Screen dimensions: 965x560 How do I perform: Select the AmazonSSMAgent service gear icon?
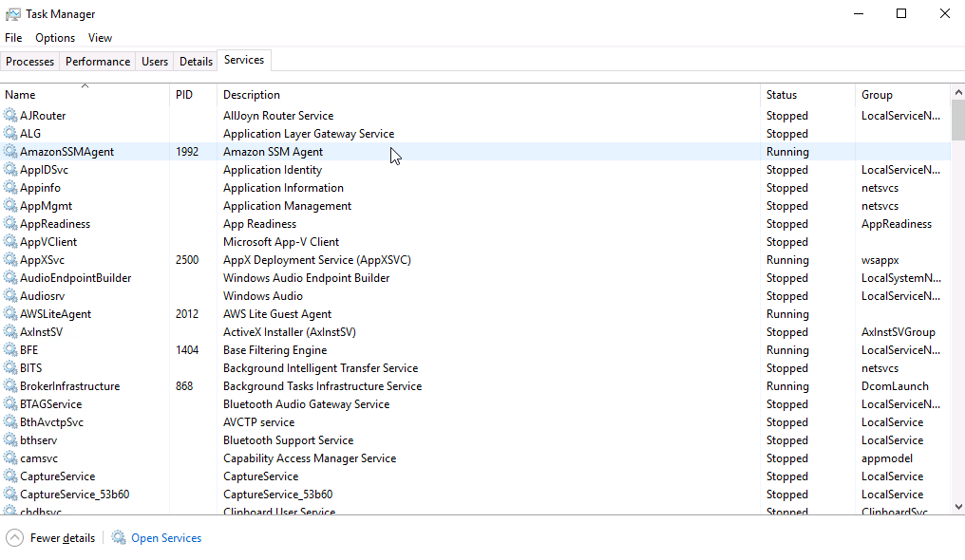point(10,151)
